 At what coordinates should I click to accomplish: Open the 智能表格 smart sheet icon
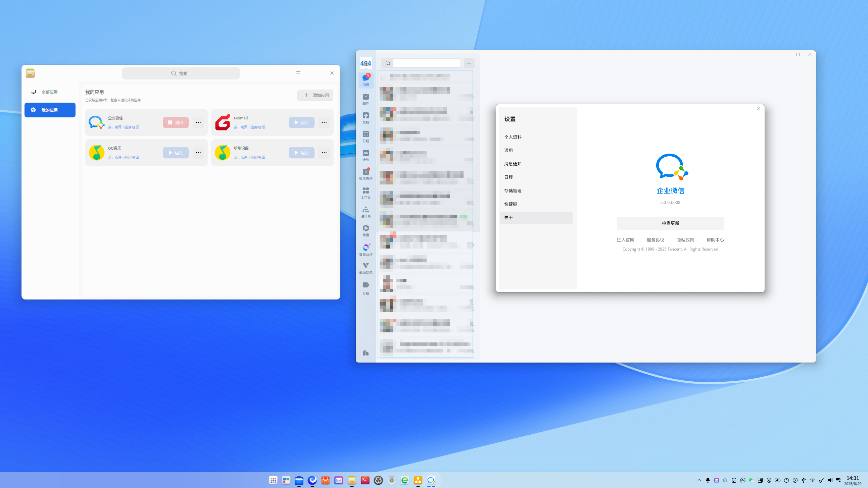pyautogui.click(x=366, y=174)
